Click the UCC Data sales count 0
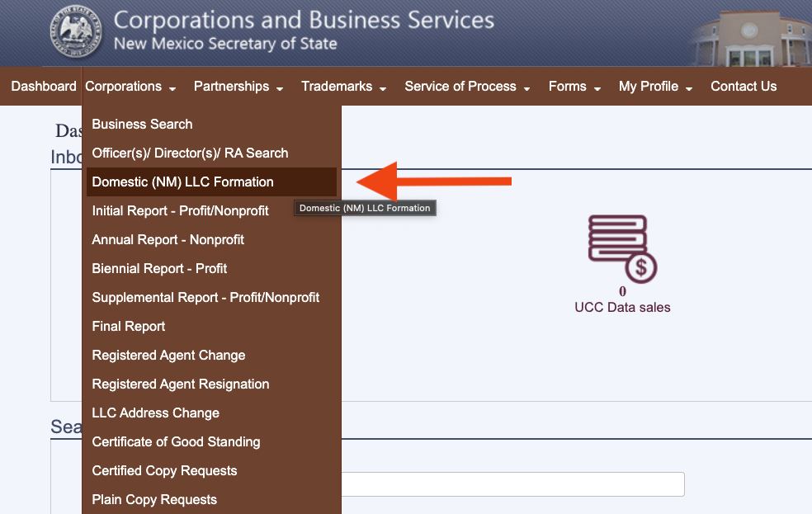Image resolution: width=812 pixels, height=514 pixels. 622,291
